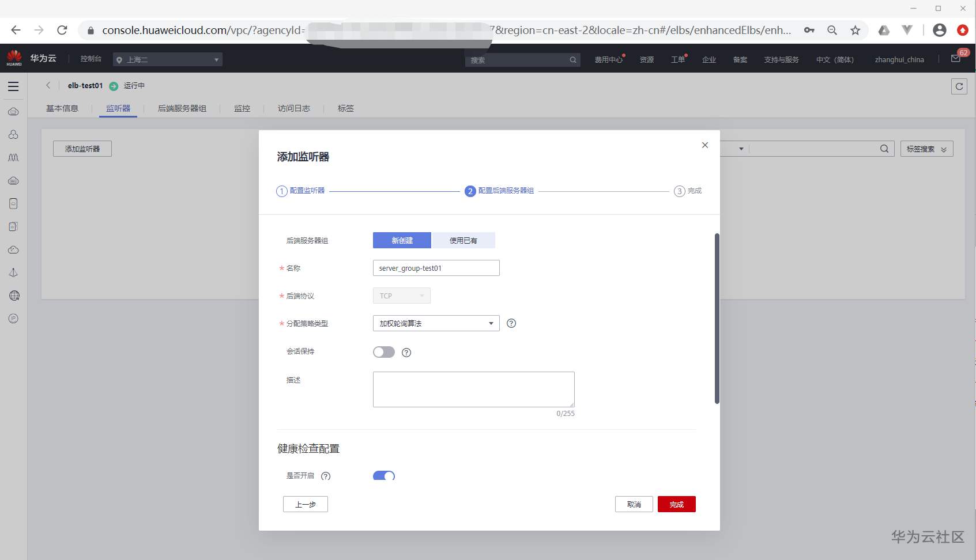Open the 加权轮询算法 dropdown
976x560 pixels.
[436, 323]
